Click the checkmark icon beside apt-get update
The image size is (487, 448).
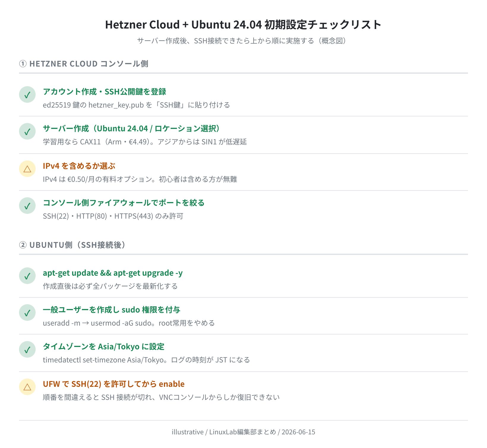point(27,276)
